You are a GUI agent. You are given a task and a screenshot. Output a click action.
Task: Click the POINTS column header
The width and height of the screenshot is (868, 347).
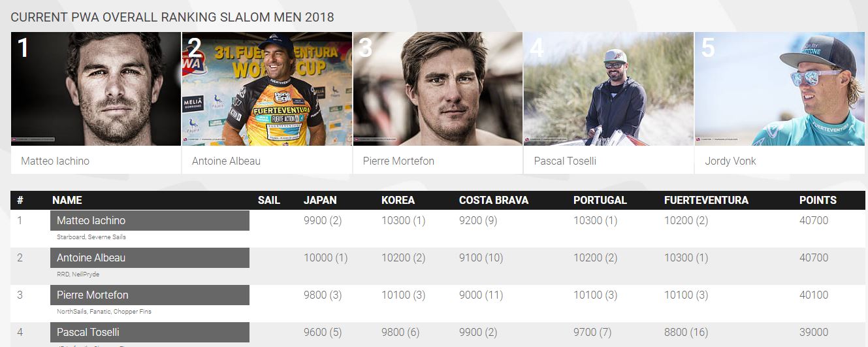click(x=818, y=200)
